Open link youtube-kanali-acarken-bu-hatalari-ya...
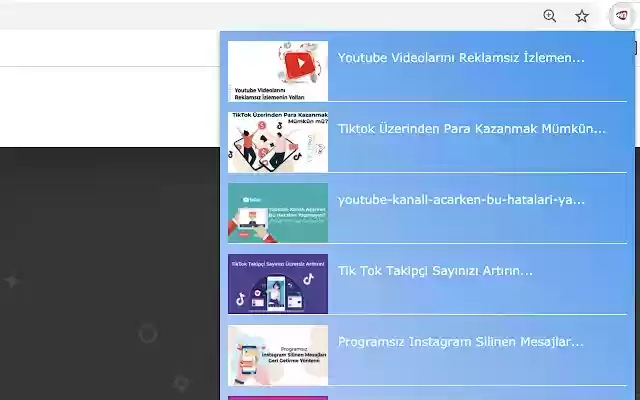This screenshot has width=640, height=400. point(461,200)
